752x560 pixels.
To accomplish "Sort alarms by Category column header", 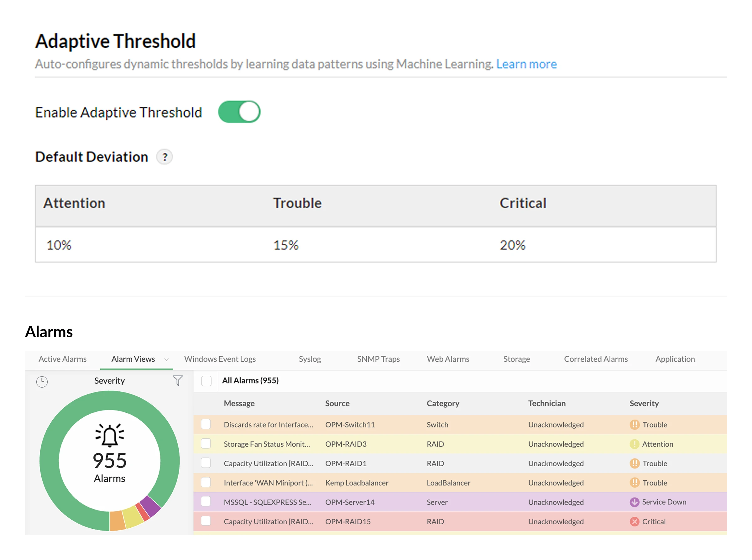I will 443,403.
